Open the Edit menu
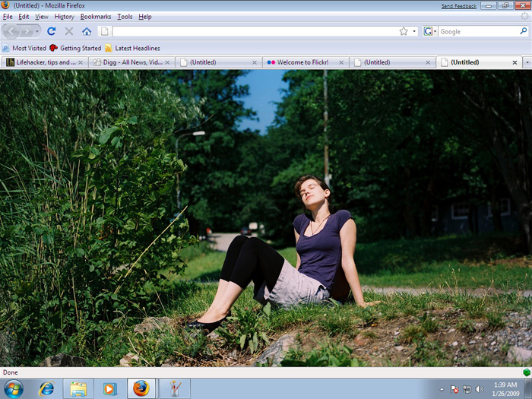Screen dimensions: 532x399 pos(24,17)
